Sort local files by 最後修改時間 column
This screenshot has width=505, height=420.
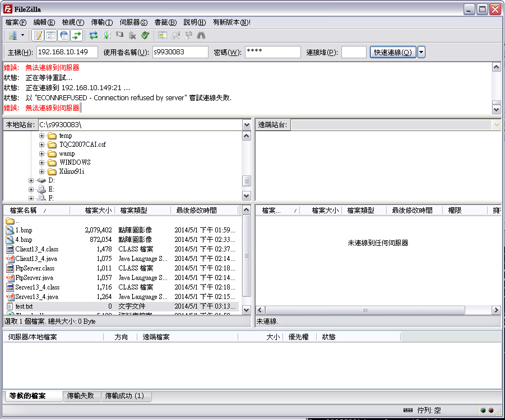[x=204, y=211]
